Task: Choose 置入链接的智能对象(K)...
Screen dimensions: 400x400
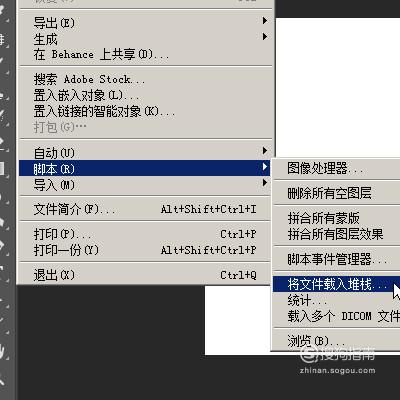Action: [x=145, y=111]
